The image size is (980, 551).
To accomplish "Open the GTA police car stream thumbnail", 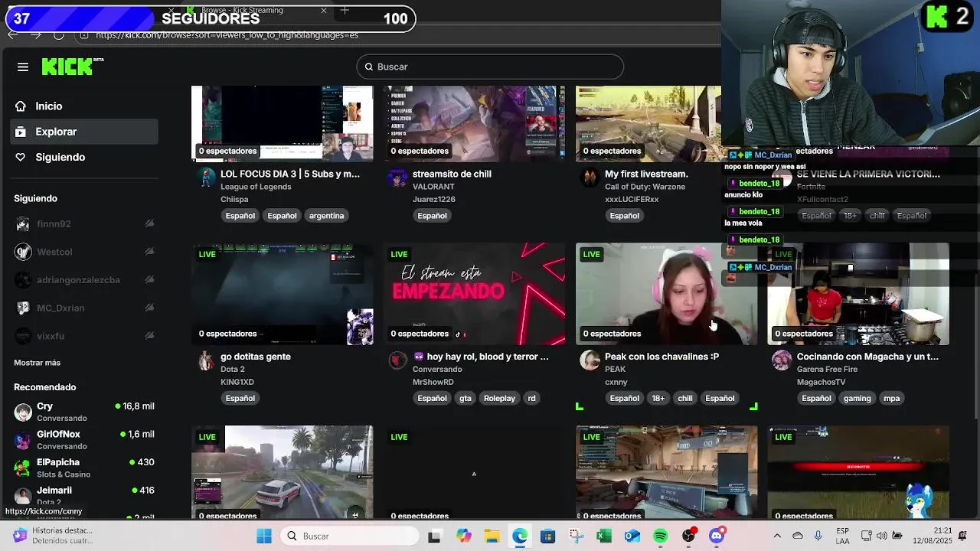I will point(282,472).
